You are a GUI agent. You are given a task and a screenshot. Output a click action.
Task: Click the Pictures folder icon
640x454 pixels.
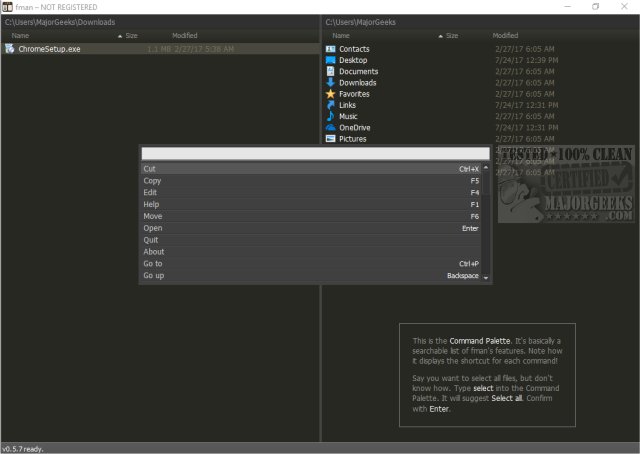point(331,139)
